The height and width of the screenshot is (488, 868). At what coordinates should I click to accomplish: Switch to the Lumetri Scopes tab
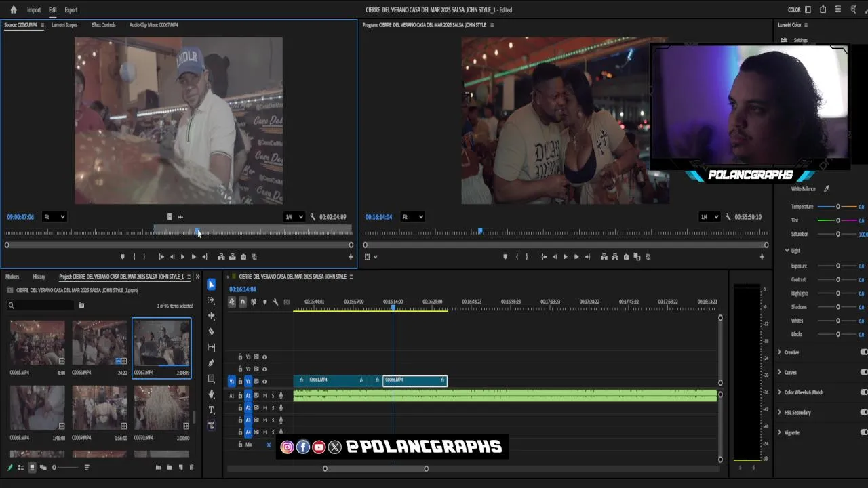(64, 25)
